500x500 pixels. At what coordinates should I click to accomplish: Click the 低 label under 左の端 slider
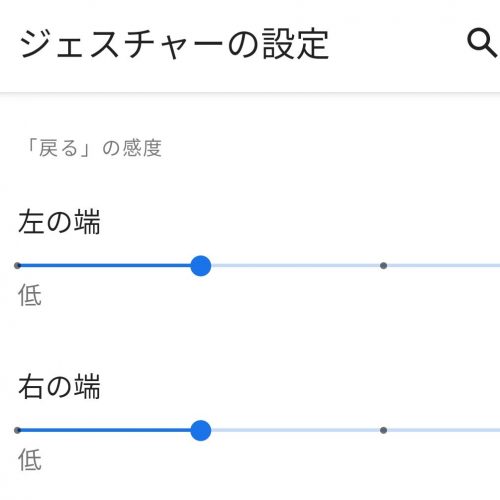click(x=30, y=295)
